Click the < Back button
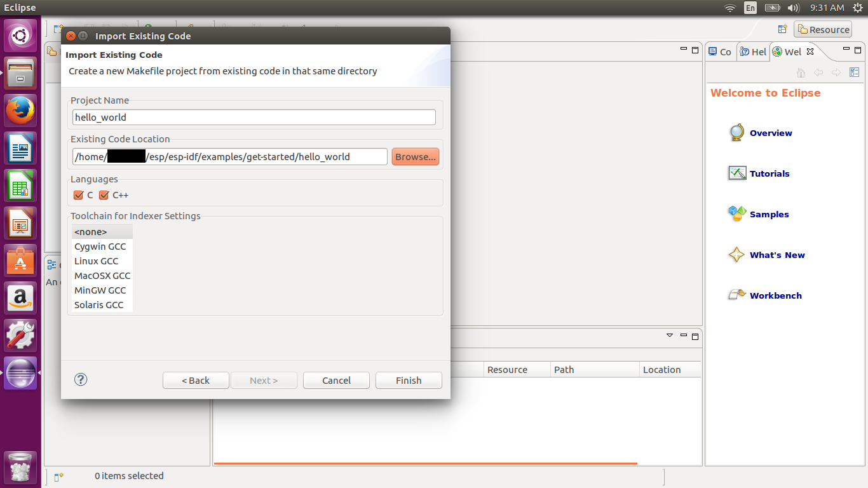Screen dimensions: 868x488 tap(196, 380)
